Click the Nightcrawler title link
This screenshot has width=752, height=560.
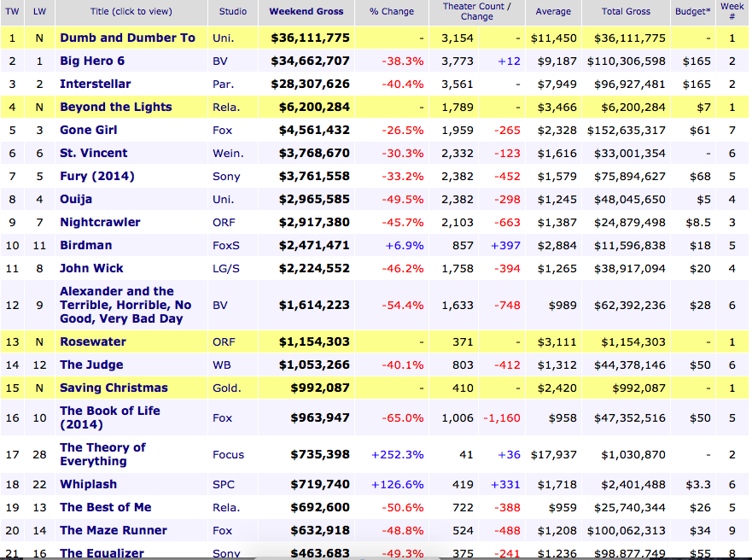[100, 222]
